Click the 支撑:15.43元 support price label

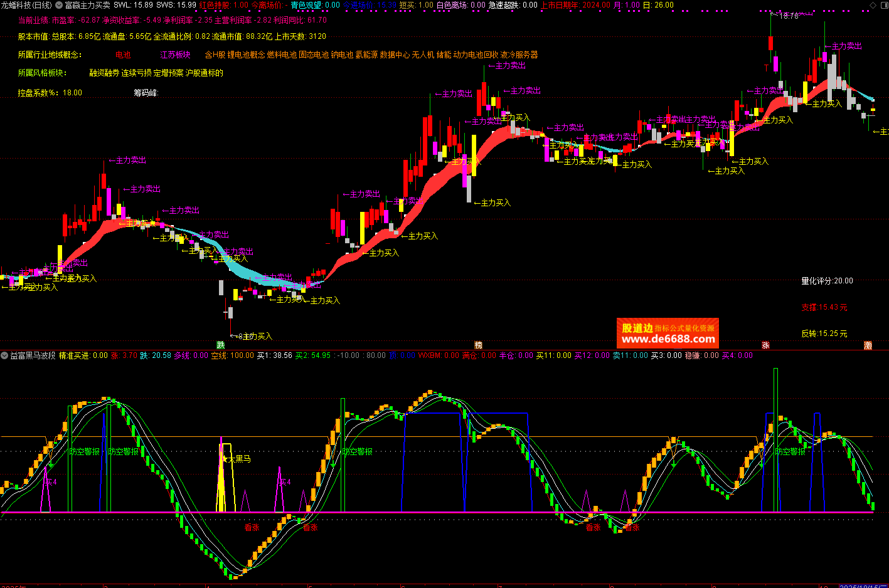824,307
